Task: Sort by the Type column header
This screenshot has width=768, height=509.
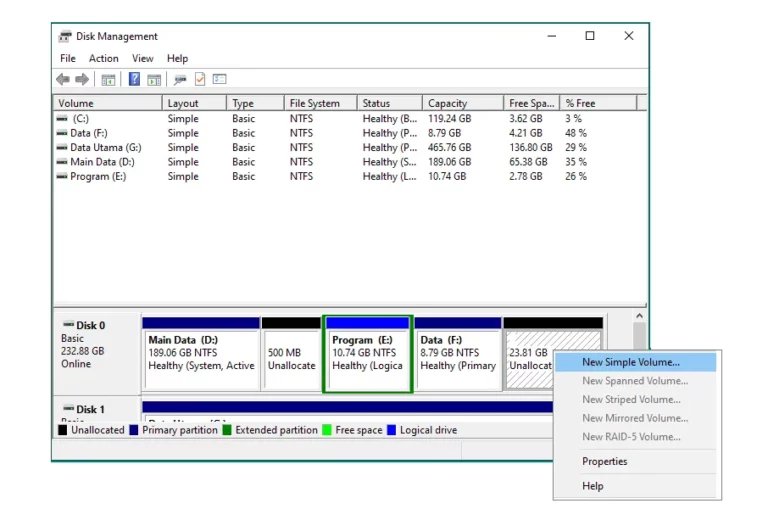Action: tap(256, 103)
